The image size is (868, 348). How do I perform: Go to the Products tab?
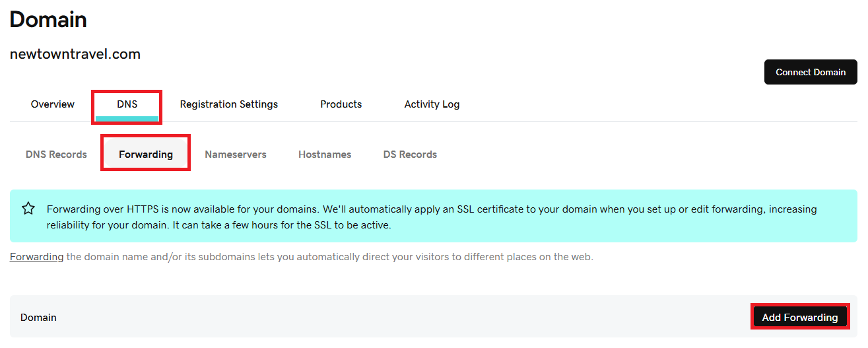(341, 104)
